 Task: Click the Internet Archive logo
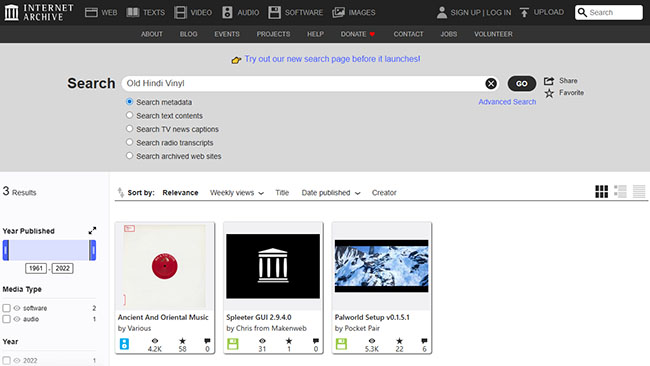click(x=39, y=12)
